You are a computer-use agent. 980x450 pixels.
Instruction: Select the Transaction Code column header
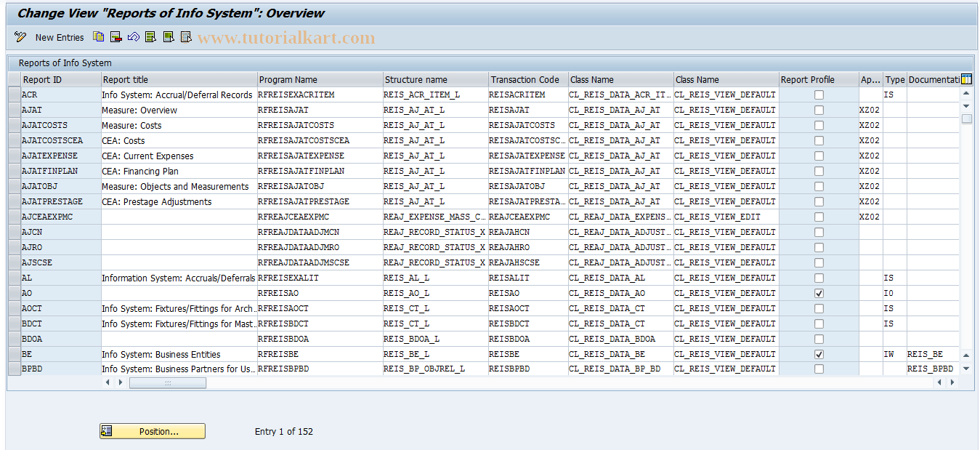(527, 79)
